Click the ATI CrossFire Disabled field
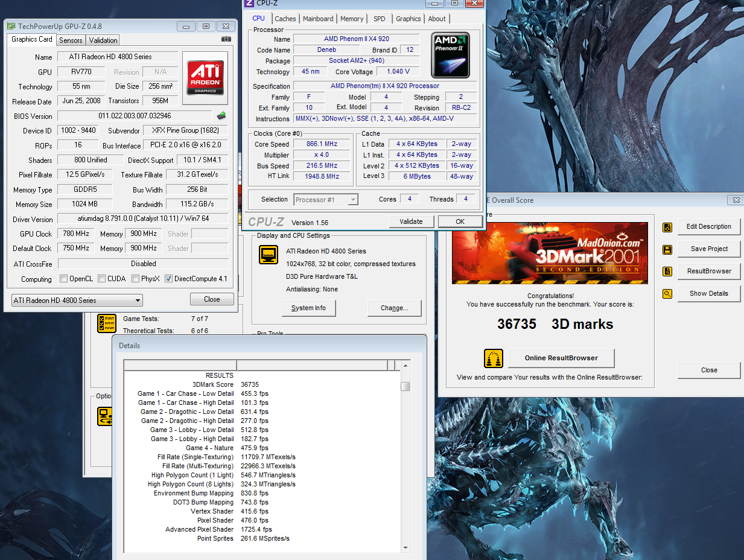Viewport: 744px width, 560px height. [x=143, y=264]
